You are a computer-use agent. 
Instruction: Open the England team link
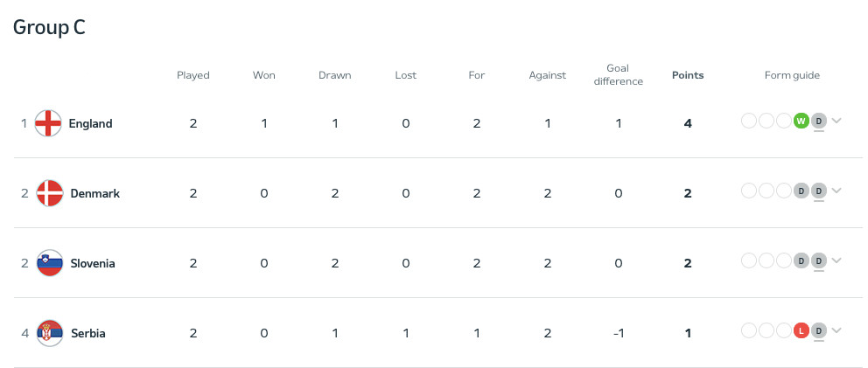coord(90,123)
